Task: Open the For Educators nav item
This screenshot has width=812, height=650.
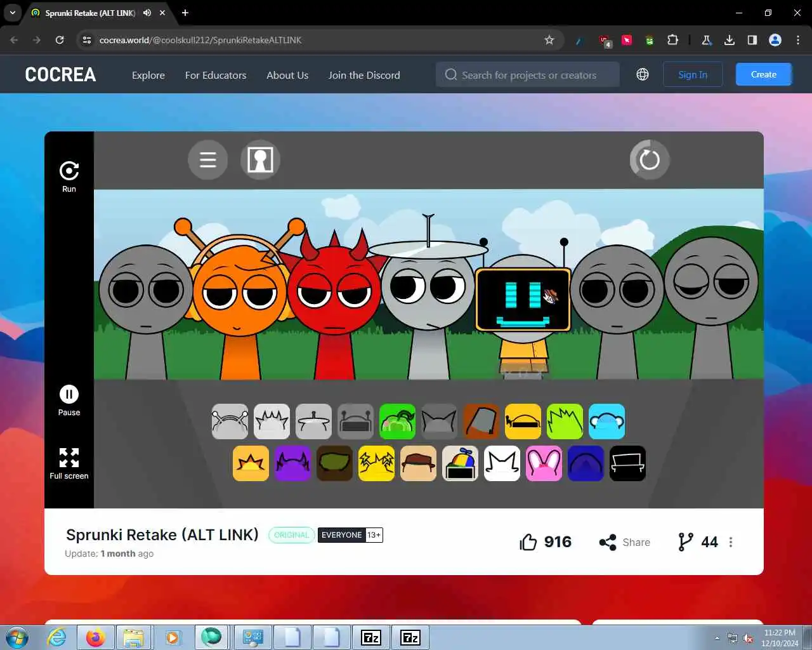Action: (x=216, y=75)
